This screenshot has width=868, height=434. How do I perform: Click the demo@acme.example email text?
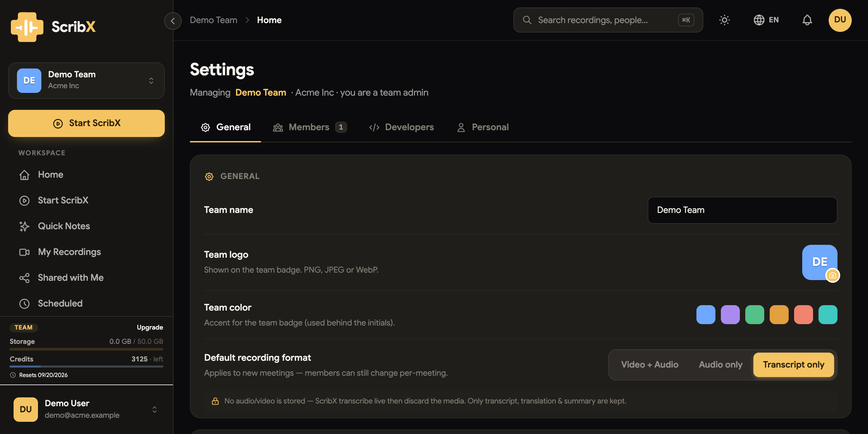[82, 415]
